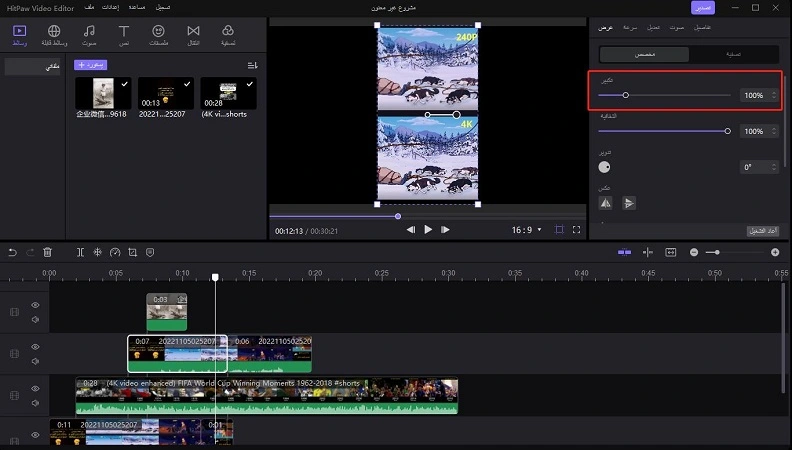Click the preview playback progress bar

[x=427, y=216]
